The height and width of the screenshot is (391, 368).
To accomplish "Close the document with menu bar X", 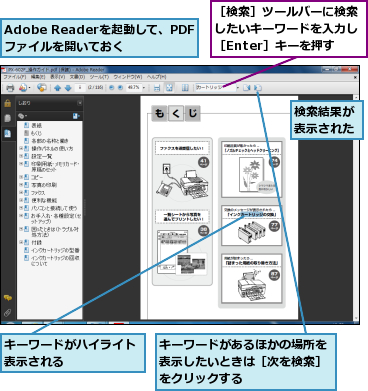I will [355, 77].
